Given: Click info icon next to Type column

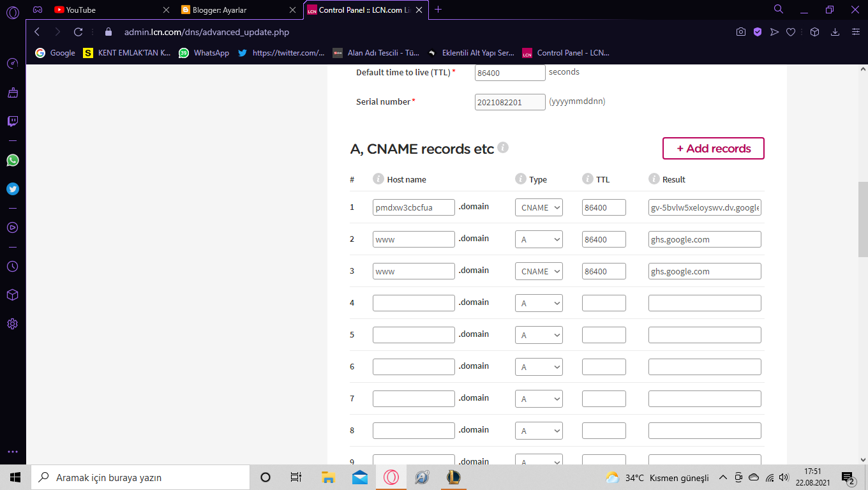Looking at the screenshot, I should (521, 179).
